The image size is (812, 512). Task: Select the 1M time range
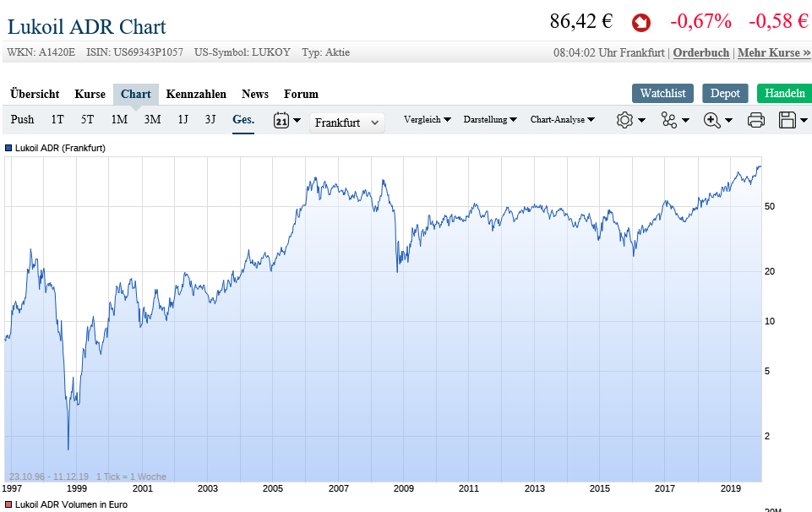coord(119,120)
